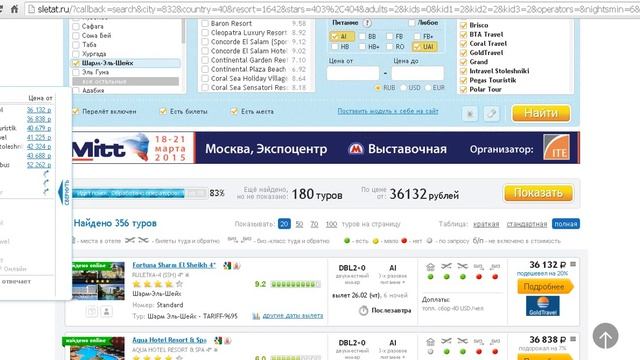Check the BB meal type checkbox
This screenshot has height=360, width=640.
click(x=362, y=36)
